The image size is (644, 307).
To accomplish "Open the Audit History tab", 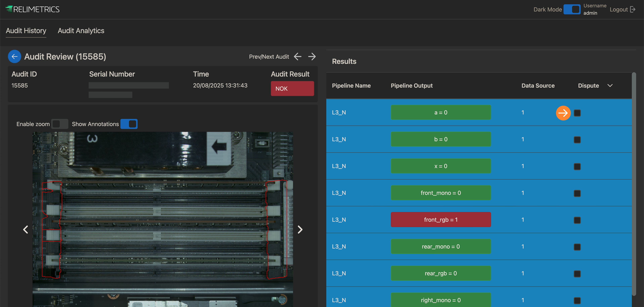I will pos(26,31).
